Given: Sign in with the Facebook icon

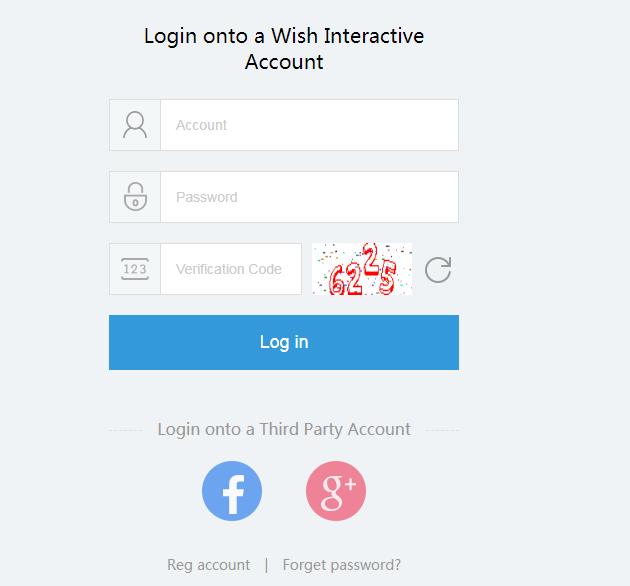Looking at the screenshot, I should (x=232, y=491).
